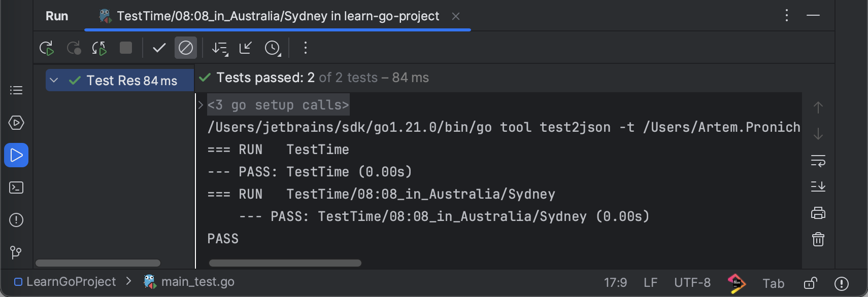
Task: Toggle soft-wrap in the console
Action: [x=818, y=161]
